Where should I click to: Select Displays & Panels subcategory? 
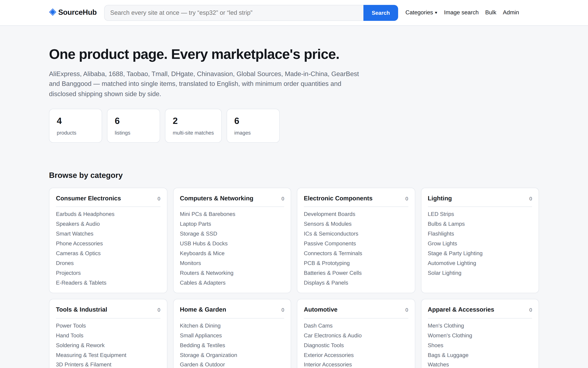pyautogui.click(x=326, y=283)
